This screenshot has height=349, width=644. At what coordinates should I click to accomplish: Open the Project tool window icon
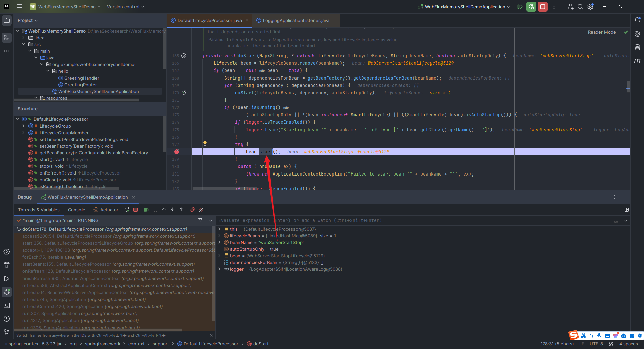coord(7,20)
